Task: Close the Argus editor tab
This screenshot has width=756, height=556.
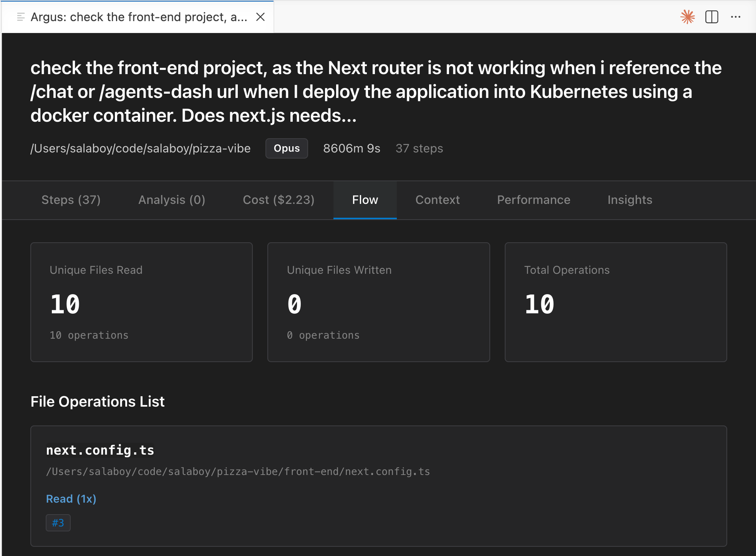Action: 260,17
